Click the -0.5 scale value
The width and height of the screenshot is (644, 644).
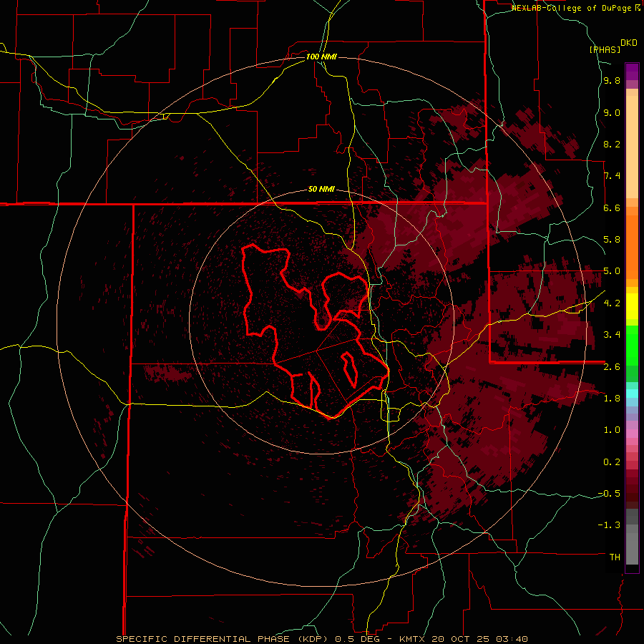coord(609,493)
